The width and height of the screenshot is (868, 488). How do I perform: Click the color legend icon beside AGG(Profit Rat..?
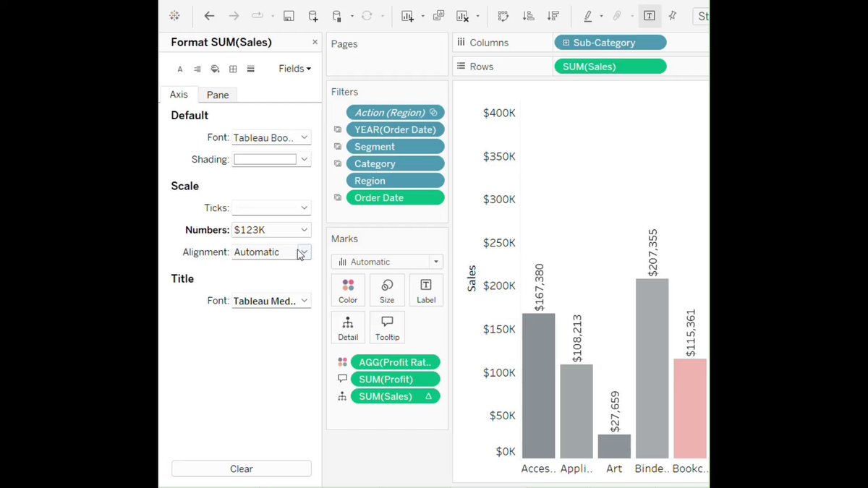(342, 362)
